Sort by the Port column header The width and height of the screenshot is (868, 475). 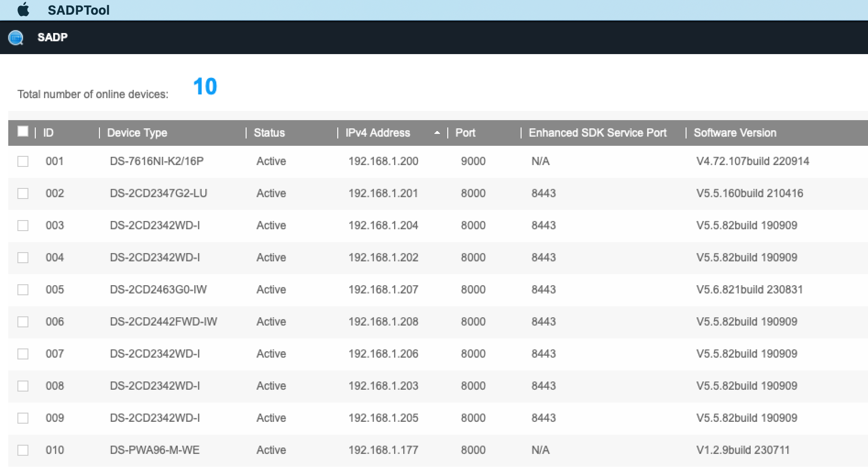point(465,133)
